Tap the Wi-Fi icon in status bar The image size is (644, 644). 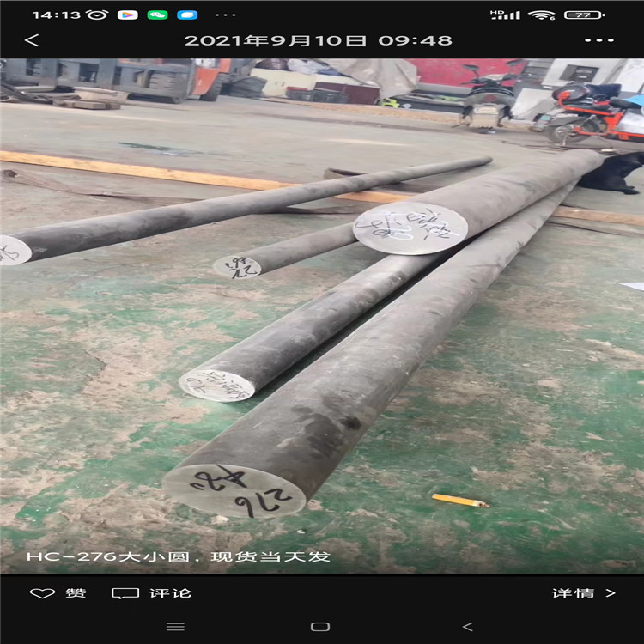tap(542, 15)
